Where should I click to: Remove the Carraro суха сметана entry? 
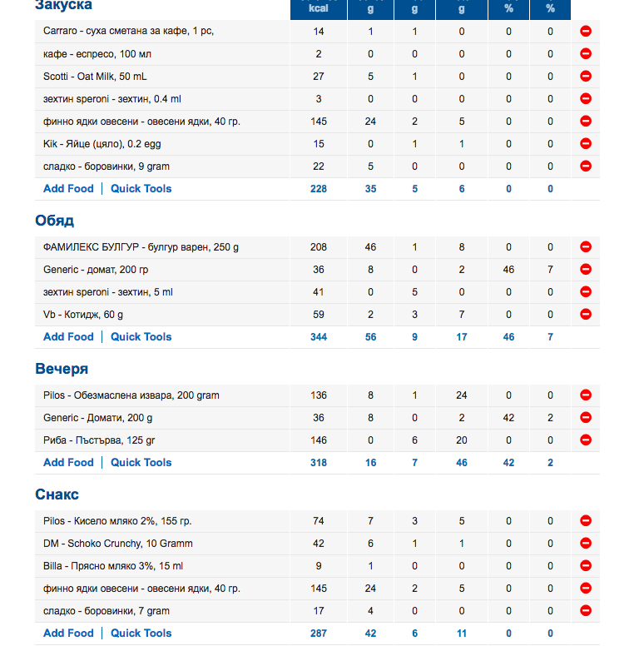(585, 32)
